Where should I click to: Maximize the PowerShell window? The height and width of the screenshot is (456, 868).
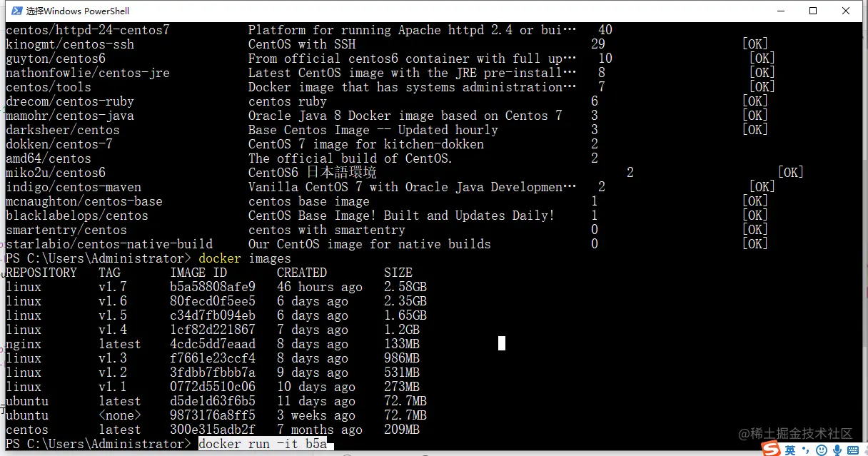pos(813,11)
